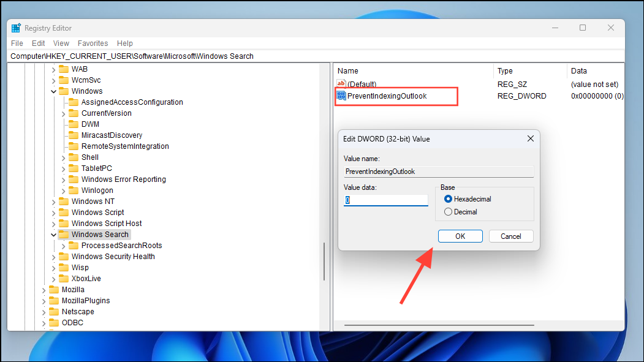
Task: Expand the MozillaPlugins key
Action: click(x=44, y=301)
